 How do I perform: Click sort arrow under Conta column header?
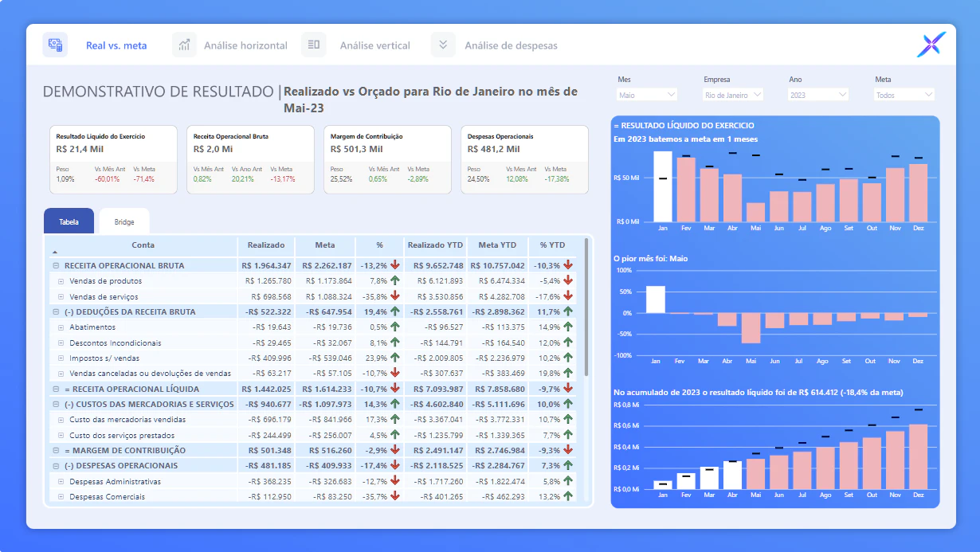click(55, 252)
